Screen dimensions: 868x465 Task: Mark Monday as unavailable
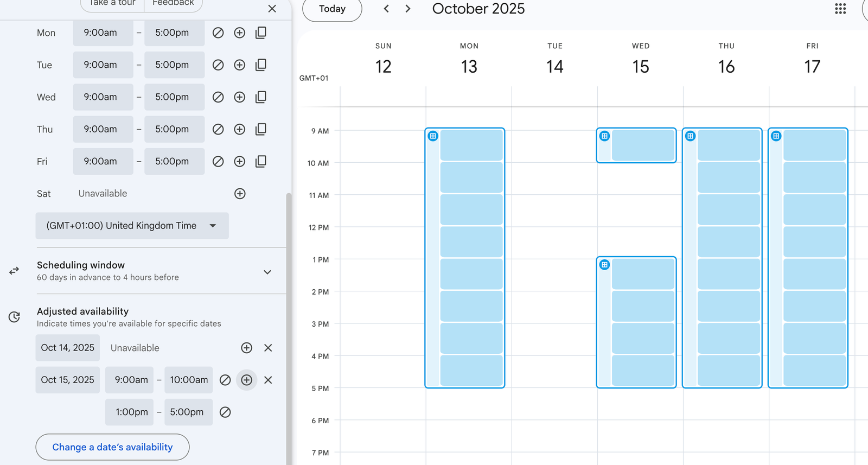(218, 33)
